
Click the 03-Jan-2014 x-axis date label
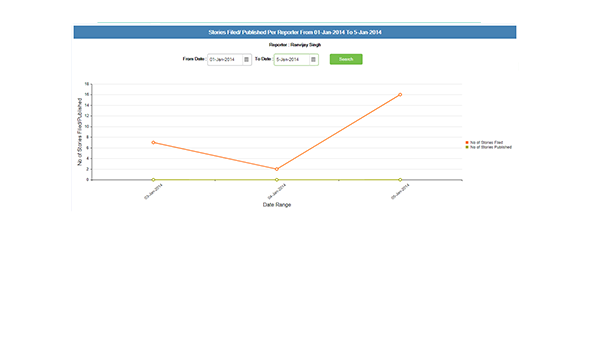[154, 191]
